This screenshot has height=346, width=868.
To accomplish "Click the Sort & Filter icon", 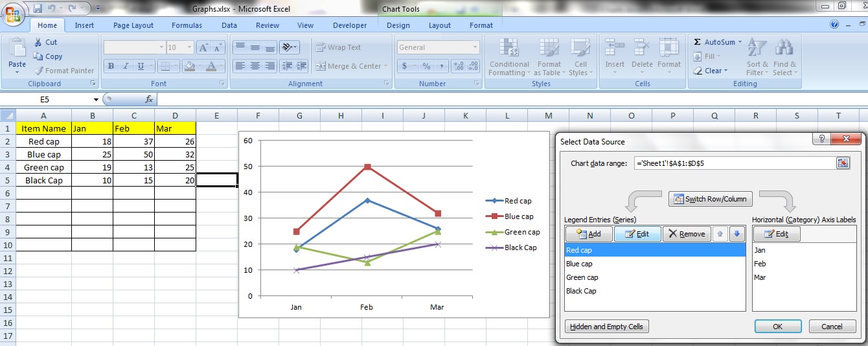I will (x=757, y=49).
